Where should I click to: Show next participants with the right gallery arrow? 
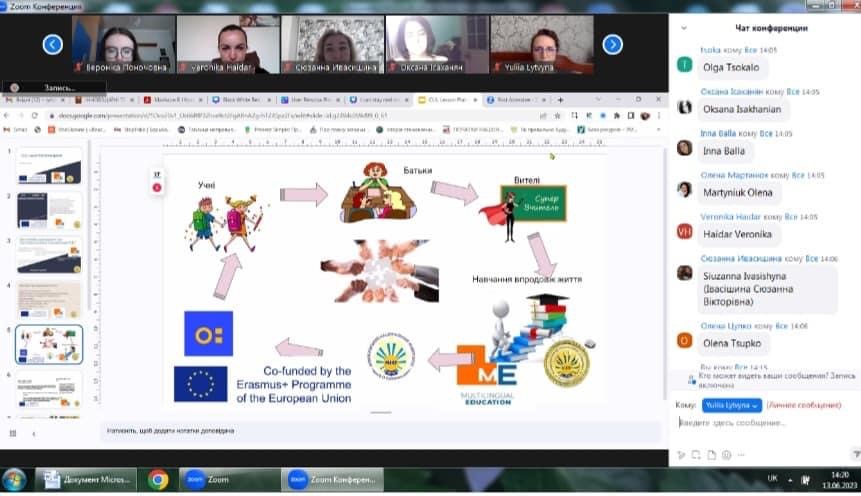point(612,44)
